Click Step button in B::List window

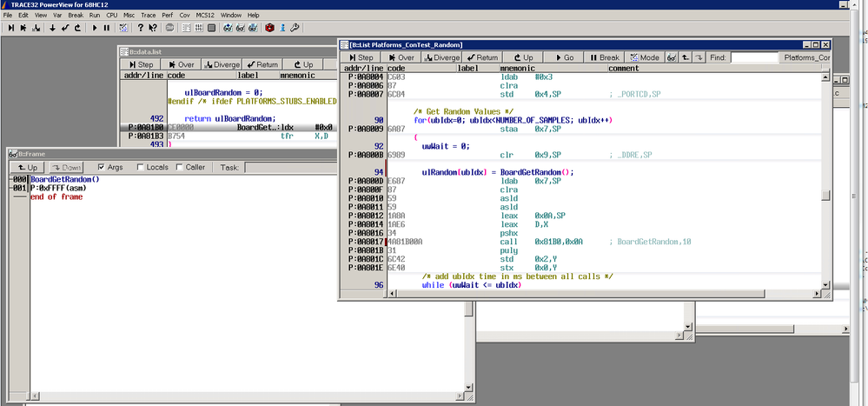pyautogui.click(x=361, y=57)
